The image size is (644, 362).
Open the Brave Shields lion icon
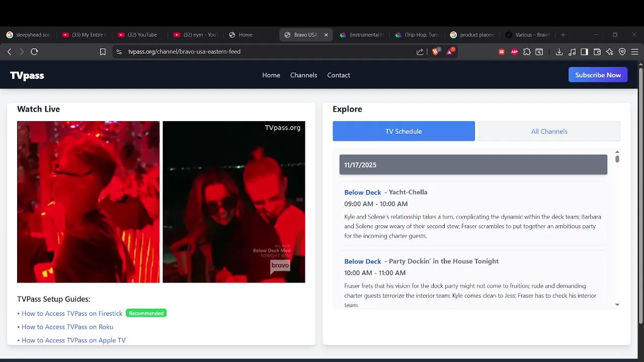(436, 51)
